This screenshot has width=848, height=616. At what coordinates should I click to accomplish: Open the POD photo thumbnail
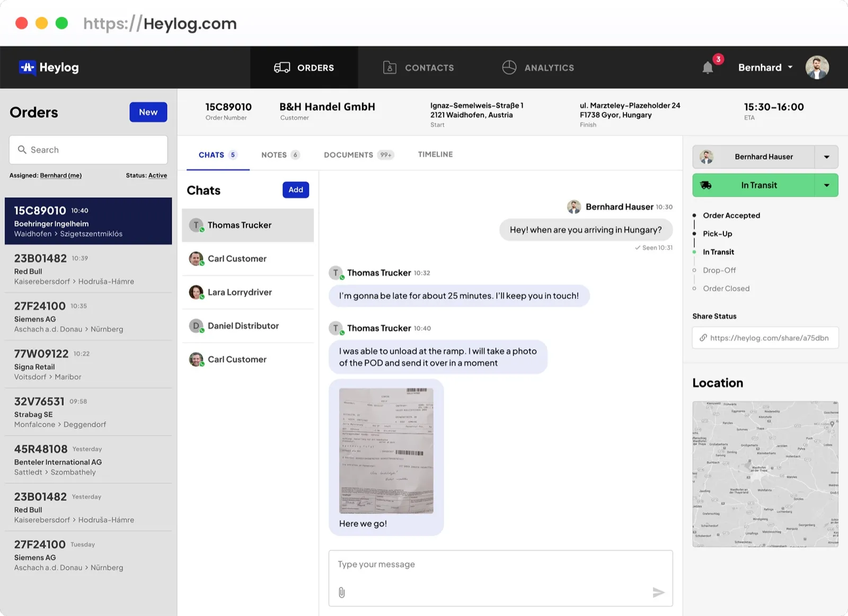386,451
